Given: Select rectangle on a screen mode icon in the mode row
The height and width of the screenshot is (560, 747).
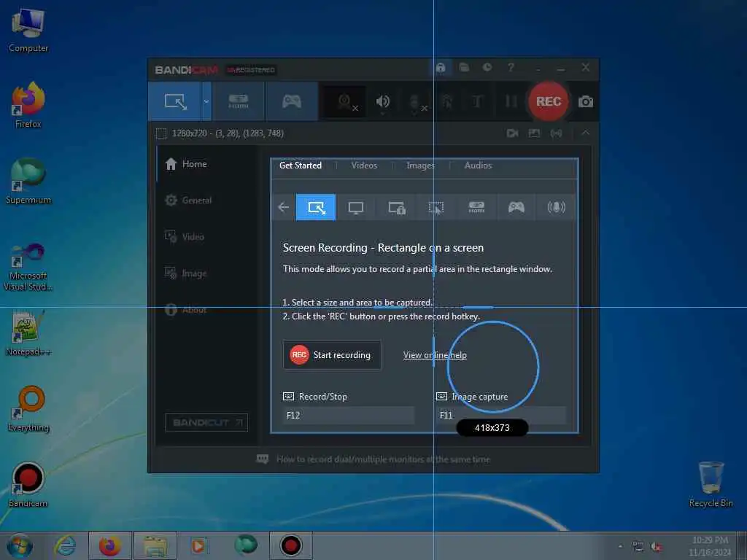Looking at the screenshot, I should point(316,207).
